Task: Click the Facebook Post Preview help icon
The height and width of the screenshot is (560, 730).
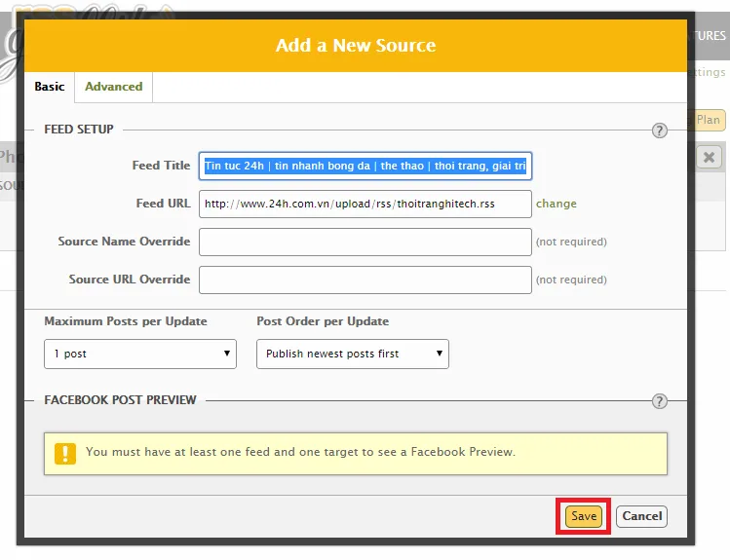Action: (660, 401)
